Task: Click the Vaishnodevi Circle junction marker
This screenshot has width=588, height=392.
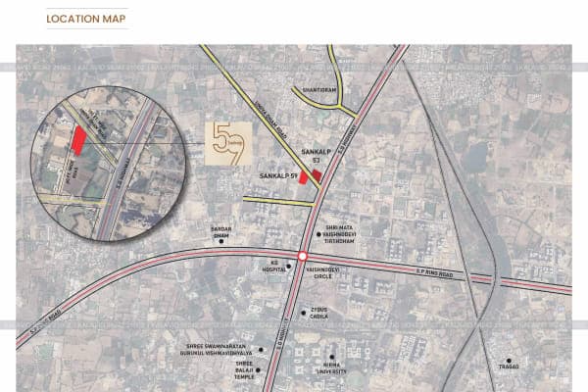Action: coord(303,257)
